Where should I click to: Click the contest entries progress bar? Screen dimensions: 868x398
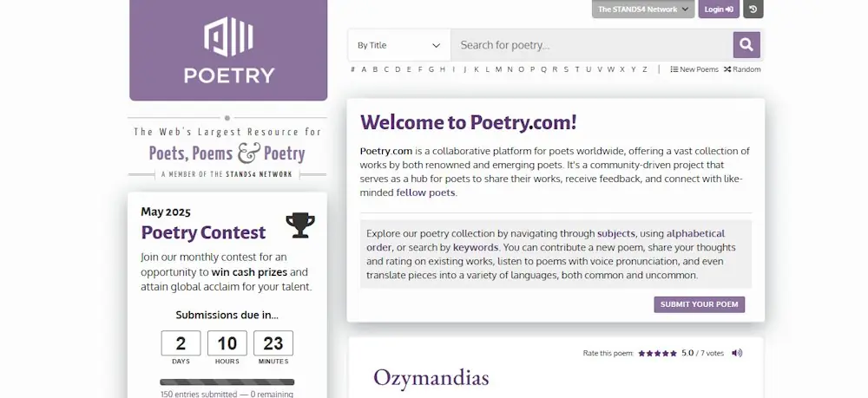click(x=227, y=382)
